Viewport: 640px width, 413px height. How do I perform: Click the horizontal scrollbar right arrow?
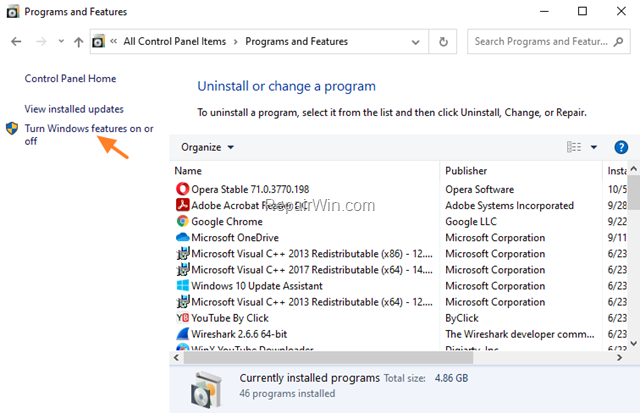620,358
